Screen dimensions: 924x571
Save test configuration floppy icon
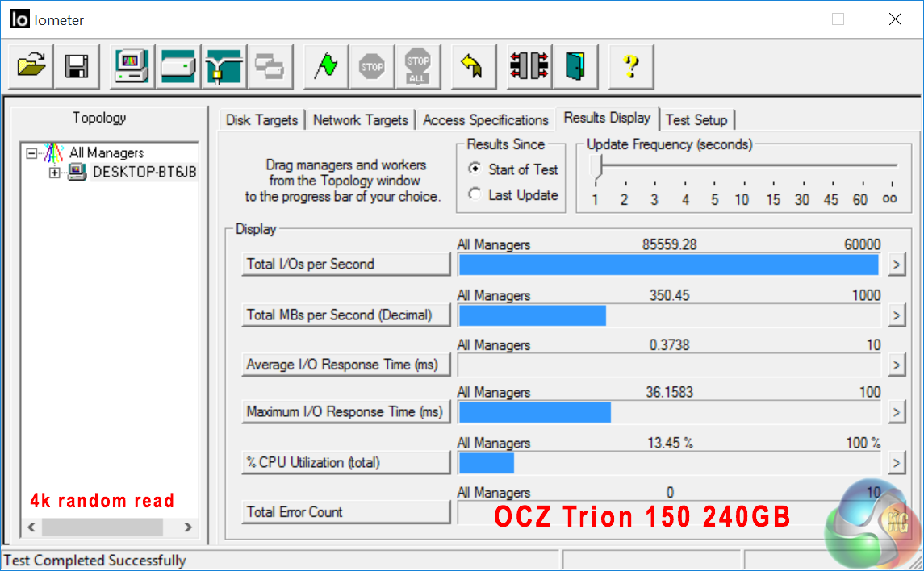click(x=77, y=66)
